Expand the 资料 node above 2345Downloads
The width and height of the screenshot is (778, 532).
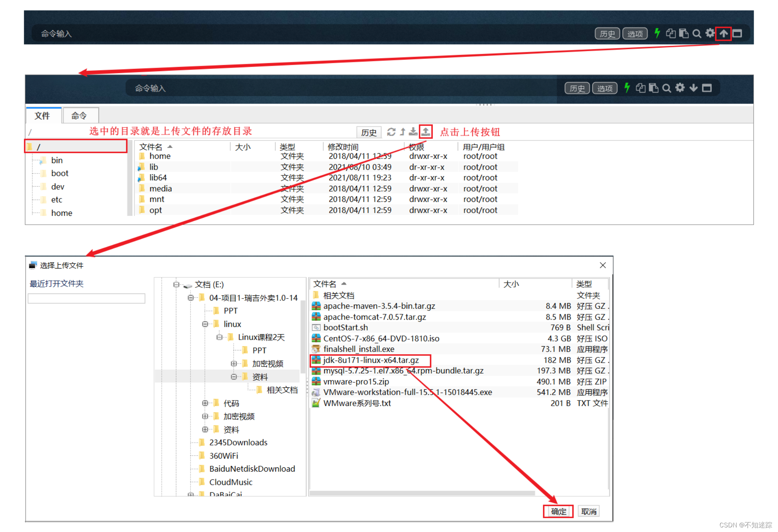click(205, 430)
